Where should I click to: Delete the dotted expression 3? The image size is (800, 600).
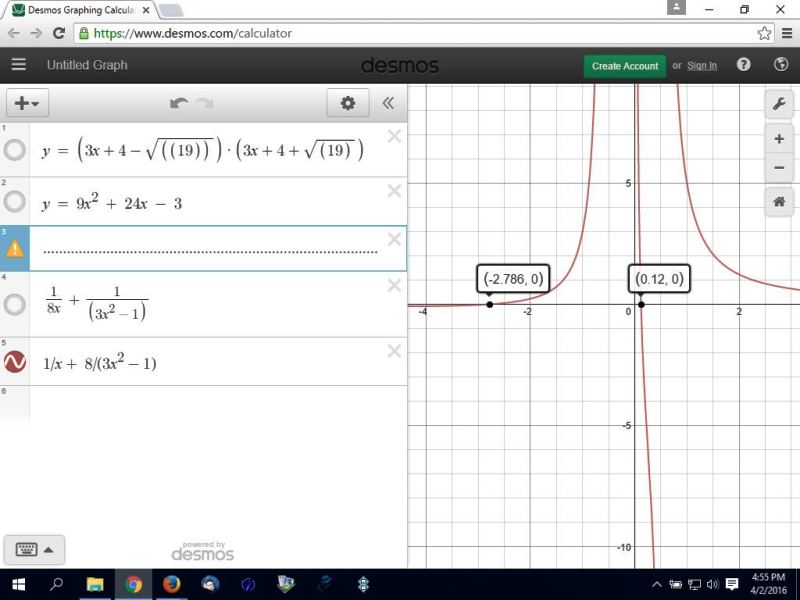(394, 239)
